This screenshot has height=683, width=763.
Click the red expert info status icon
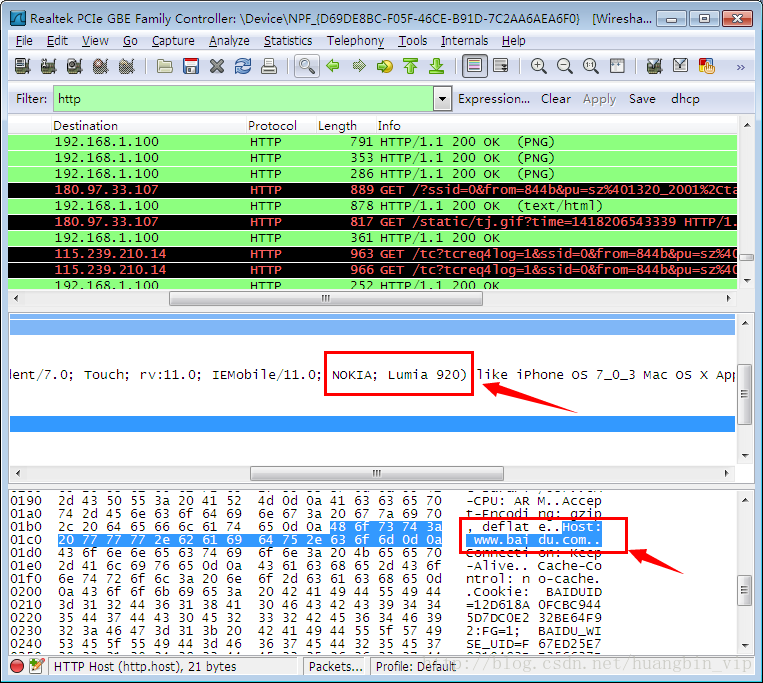(x=17, y=666)
